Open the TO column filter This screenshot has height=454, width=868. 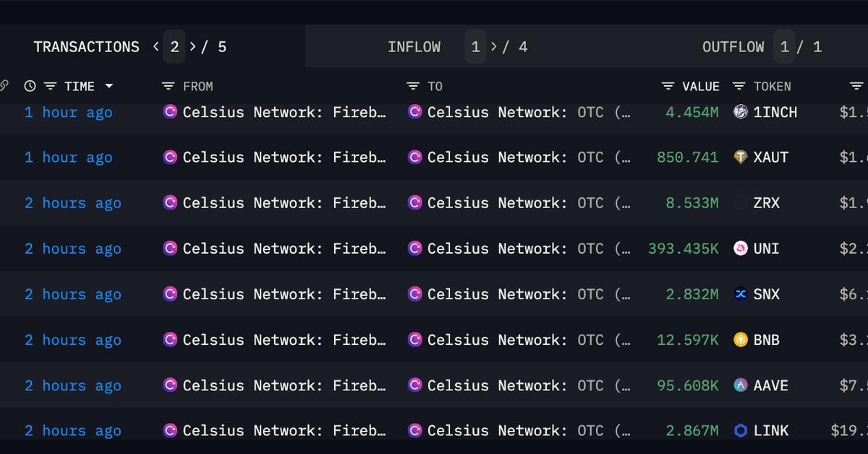pyautogui.click(x=413, y=86)
